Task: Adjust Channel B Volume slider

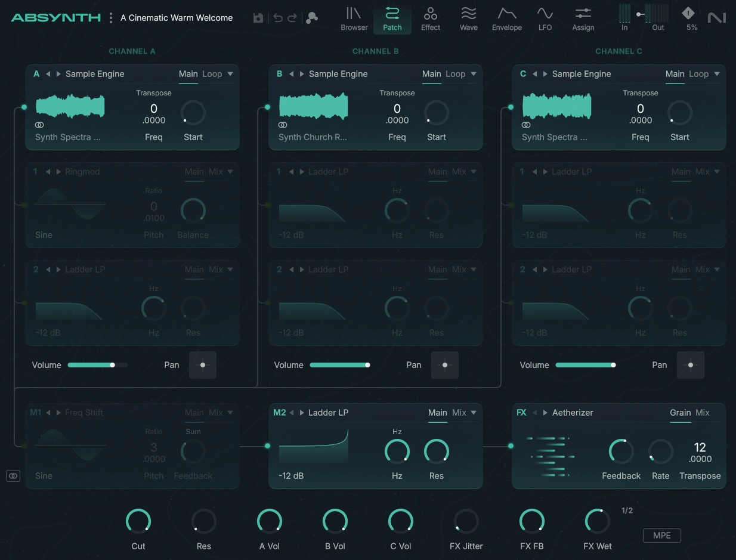Action: pos(340,365)
